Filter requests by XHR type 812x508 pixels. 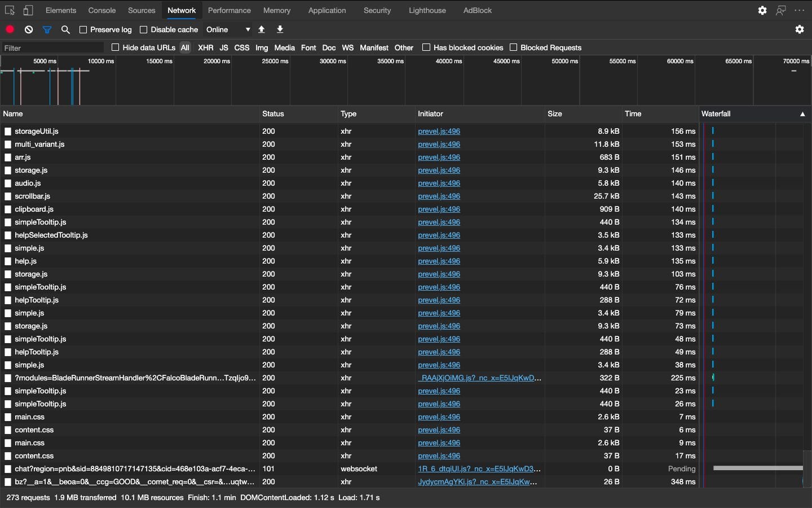[205, 47]
